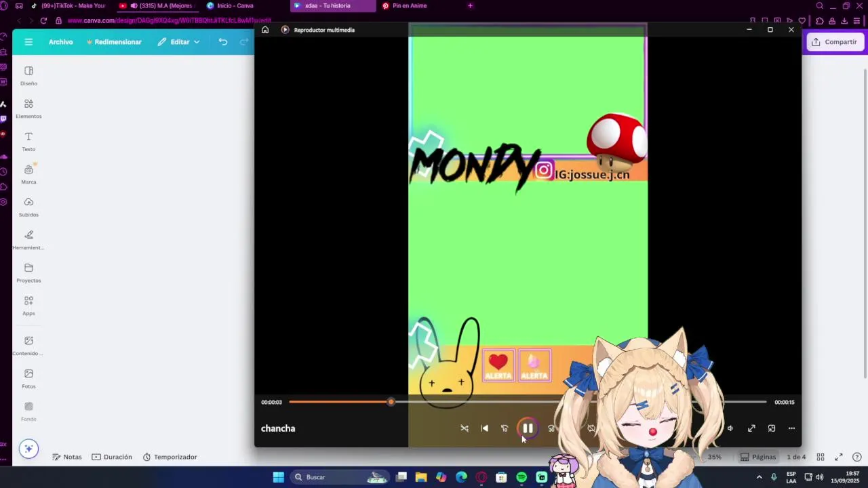Image resolution: width=868 pixels, height=488 pixels.
Task: Go to media player home
Action: tap(265, 30)
